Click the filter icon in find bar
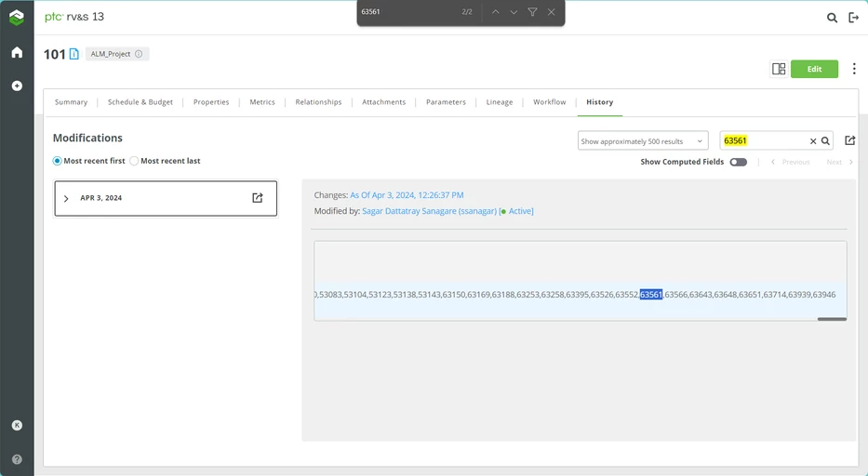Image resolution: width=868 pixels, height=476 pixels. (532, 12)
